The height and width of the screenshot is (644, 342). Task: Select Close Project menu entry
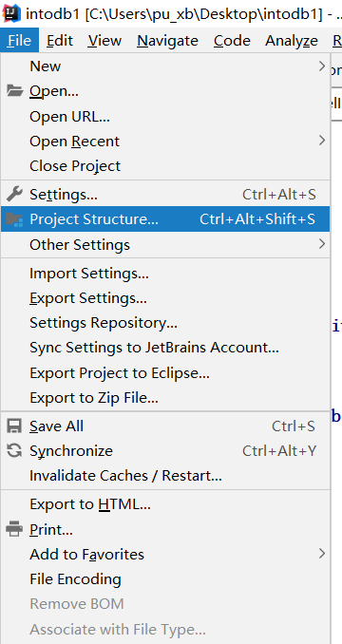coord(165,166)
